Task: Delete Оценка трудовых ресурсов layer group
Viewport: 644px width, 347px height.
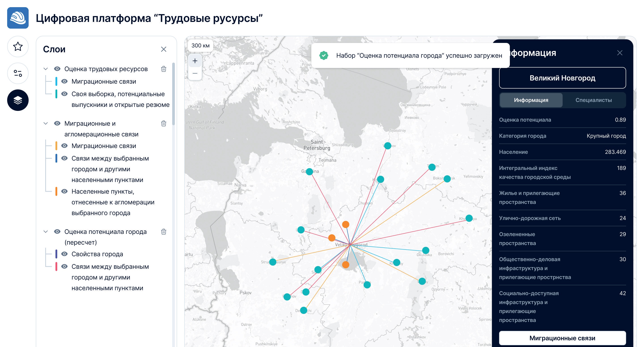Action: [x=163, y=69]
